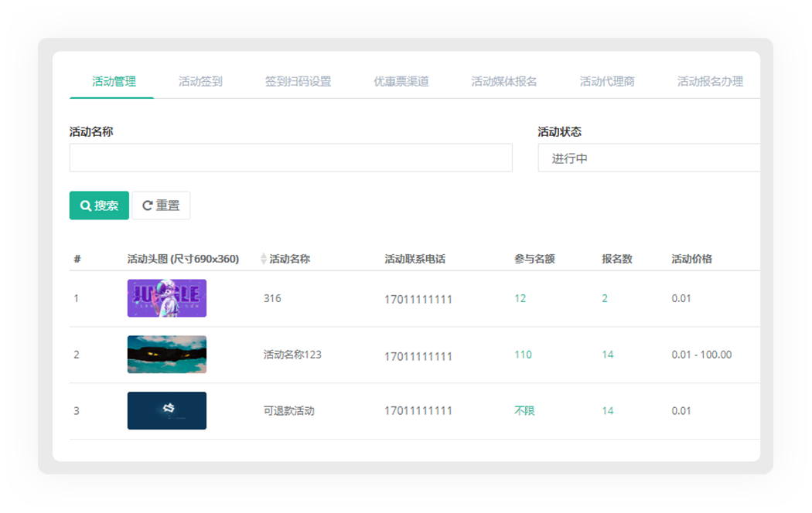The width and height of the screenshot is (812, 513).
Task: Click the 不限 quota link
Action: 524,410
